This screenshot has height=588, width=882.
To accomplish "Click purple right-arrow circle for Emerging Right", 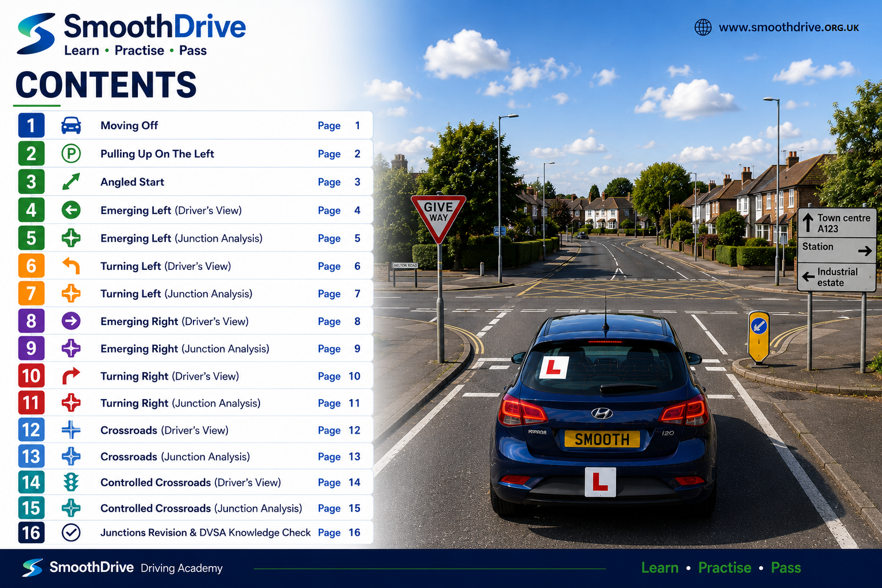I will (x=71, y=321).
